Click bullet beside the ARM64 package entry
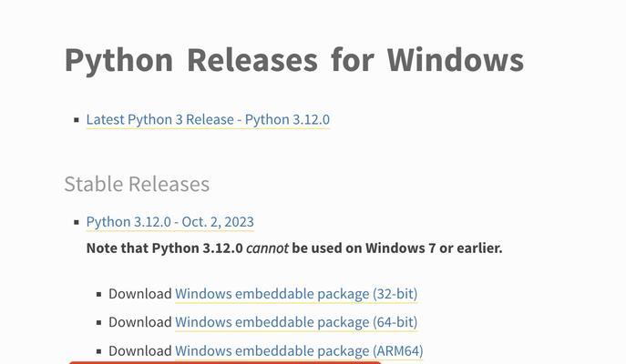The height and width of the screenshot is (364, 626). (x=99, y=351)
